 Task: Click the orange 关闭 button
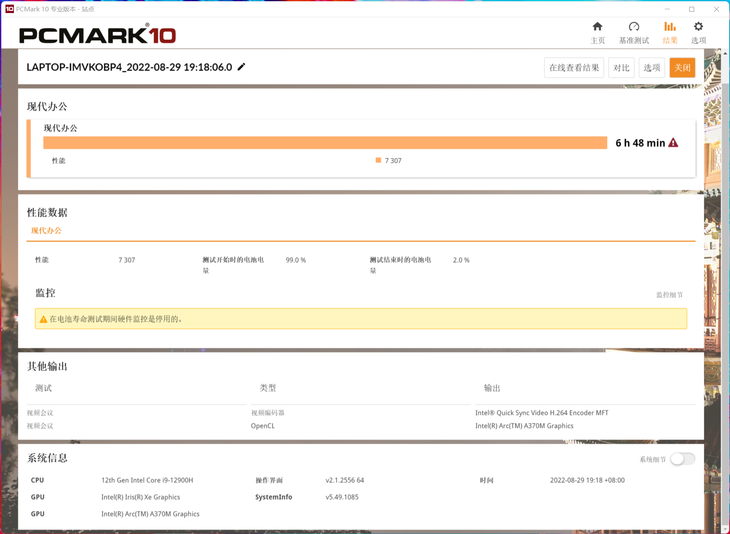[683, 68]
